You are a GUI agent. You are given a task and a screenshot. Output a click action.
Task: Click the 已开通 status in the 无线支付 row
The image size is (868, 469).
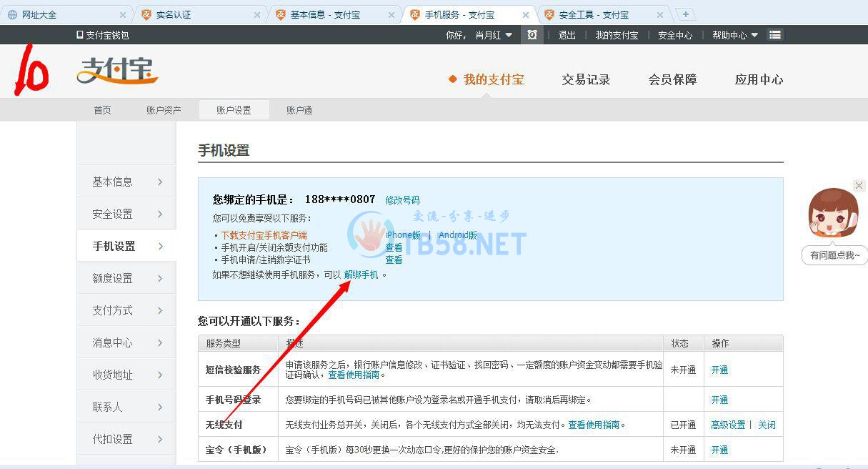coord(683,425)
